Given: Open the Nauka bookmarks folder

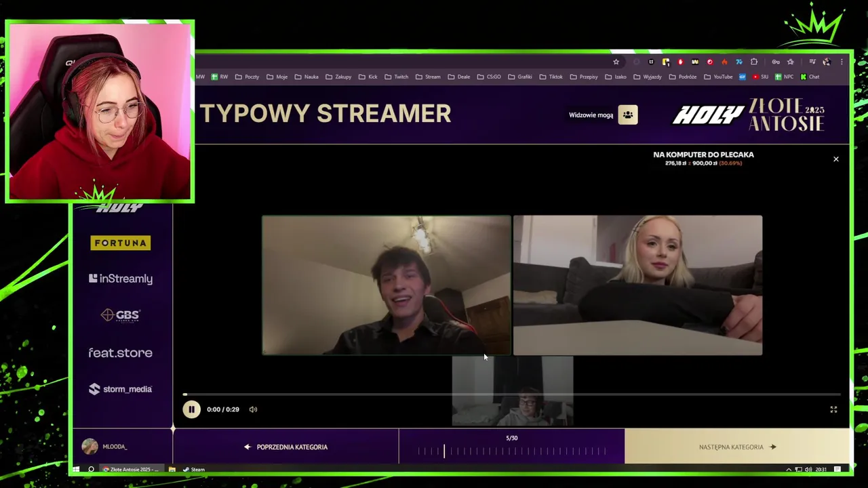Looking at the screenshot, I should (307, 77).
